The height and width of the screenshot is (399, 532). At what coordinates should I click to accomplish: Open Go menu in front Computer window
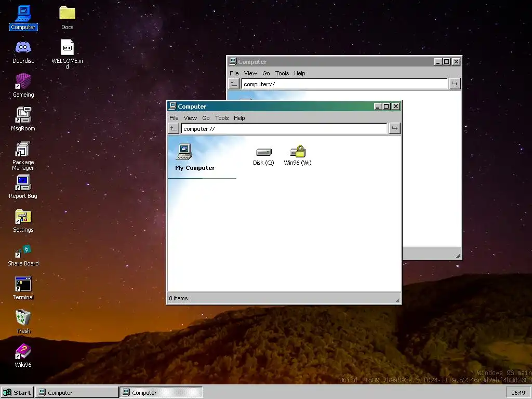click(x=206, y=118)
